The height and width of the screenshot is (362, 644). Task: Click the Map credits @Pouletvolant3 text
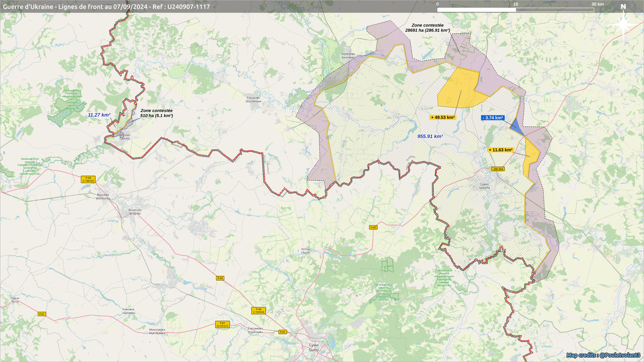603,355
